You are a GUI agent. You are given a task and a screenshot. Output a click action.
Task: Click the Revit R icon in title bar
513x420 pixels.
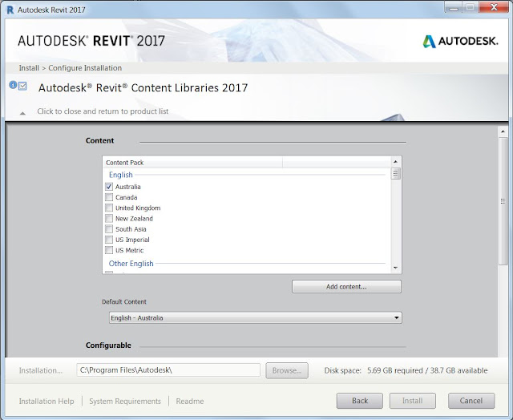(x=10, y=10)
